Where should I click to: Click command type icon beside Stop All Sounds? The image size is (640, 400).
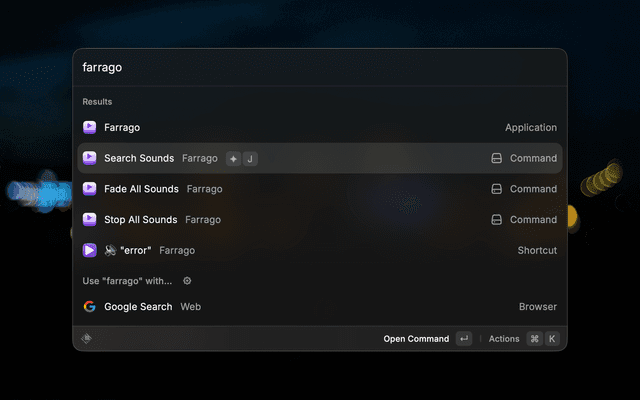[495, 219]
